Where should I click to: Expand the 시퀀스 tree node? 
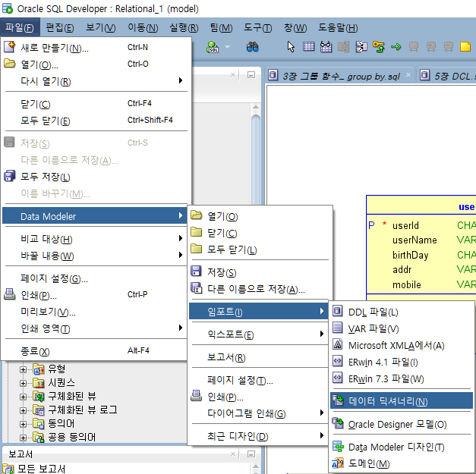[23, 383]
